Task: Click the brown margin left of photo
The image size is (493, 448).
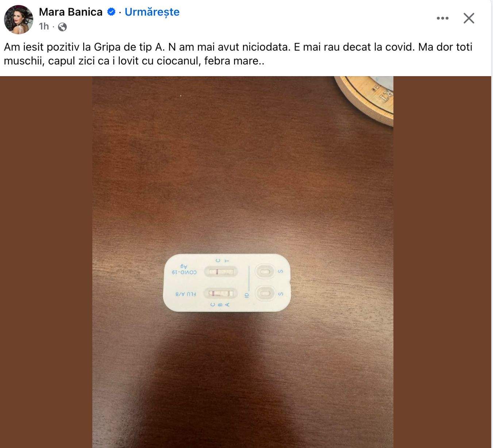Action: (46, 255)
